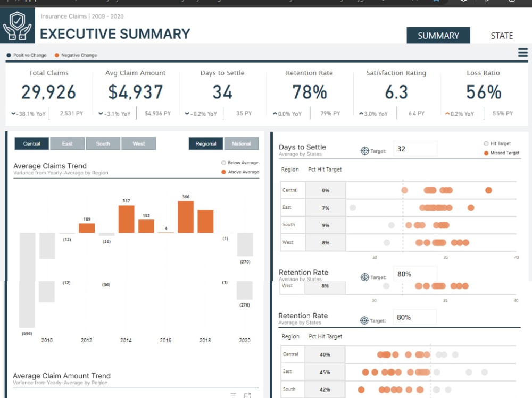Switch to Regional view

(x=205, y=143)
